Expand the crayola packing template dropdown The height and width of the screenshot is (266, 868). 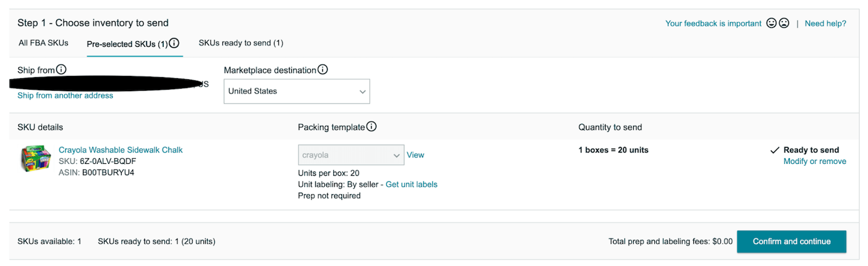click(351, 155)
